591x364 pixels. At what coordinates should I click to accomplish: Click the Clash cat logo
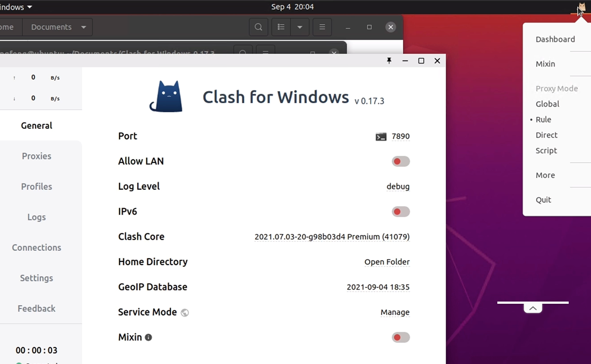pos(166,96)
